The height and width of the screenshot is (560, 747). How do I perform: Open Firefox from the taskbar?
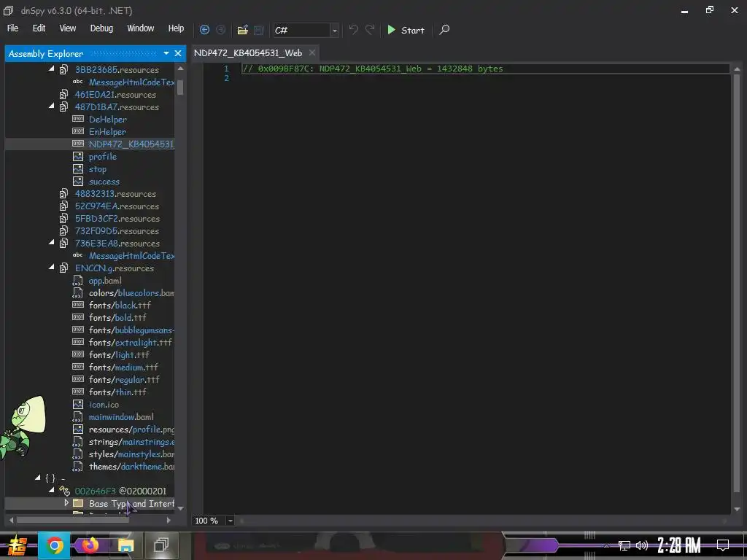90,545
